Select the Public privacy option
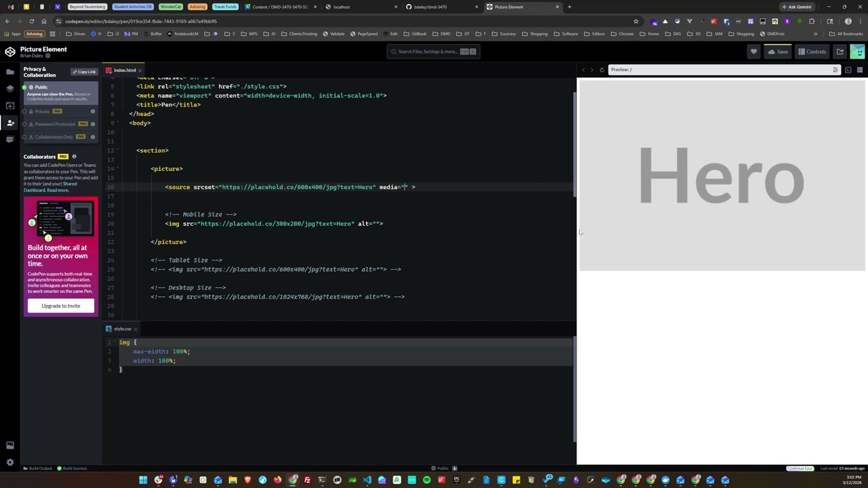868x488 pixels. point(61,92)
